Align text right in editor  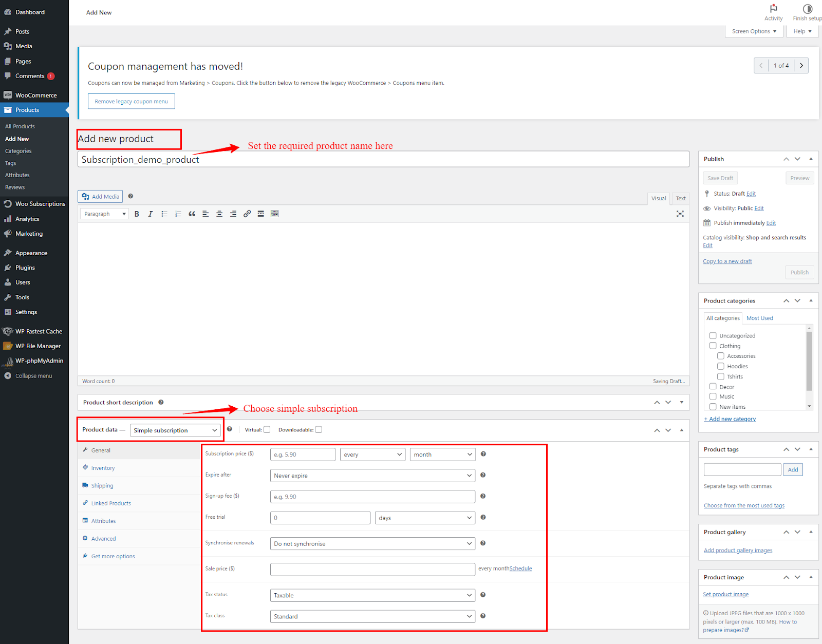pyautogui.click(x=233, y=214)
